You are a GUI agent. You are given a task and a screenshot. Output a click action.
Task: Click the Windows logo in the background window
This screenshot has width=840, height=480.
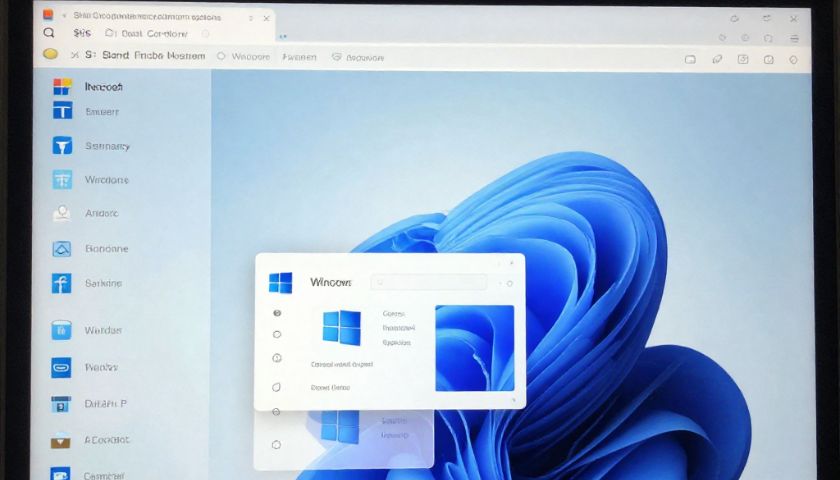point(341,427)
